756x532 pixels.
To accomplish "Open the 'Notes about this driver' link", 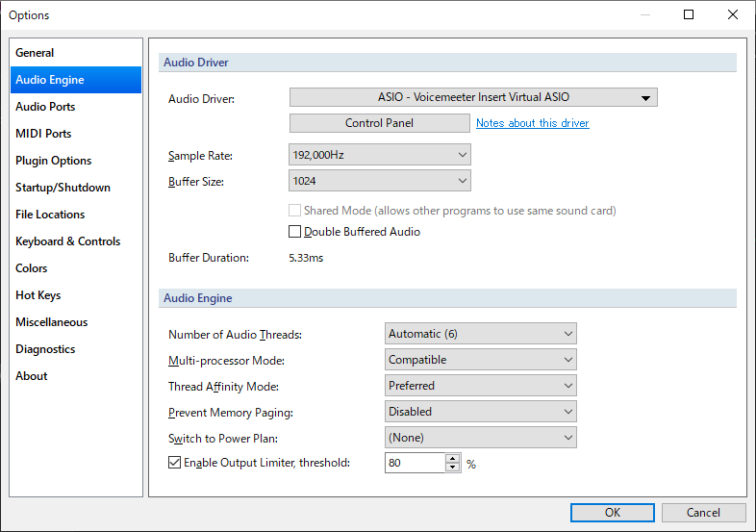I will 532,123.
